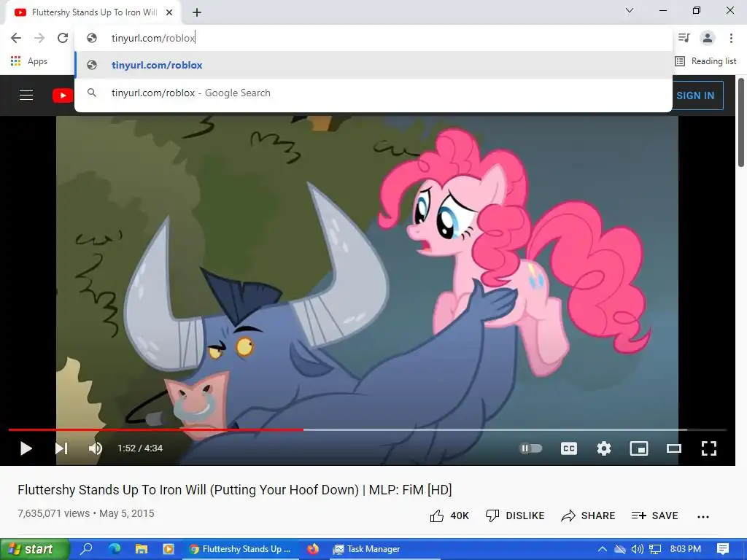Seek on the video progress bar
Viewport: 747px width, 560px height.
click(x=368, y=429)
